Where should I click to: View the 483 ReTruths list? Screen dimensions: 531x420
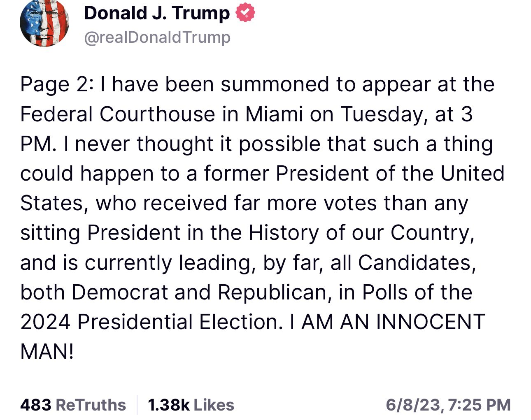[x=73, y=405]
